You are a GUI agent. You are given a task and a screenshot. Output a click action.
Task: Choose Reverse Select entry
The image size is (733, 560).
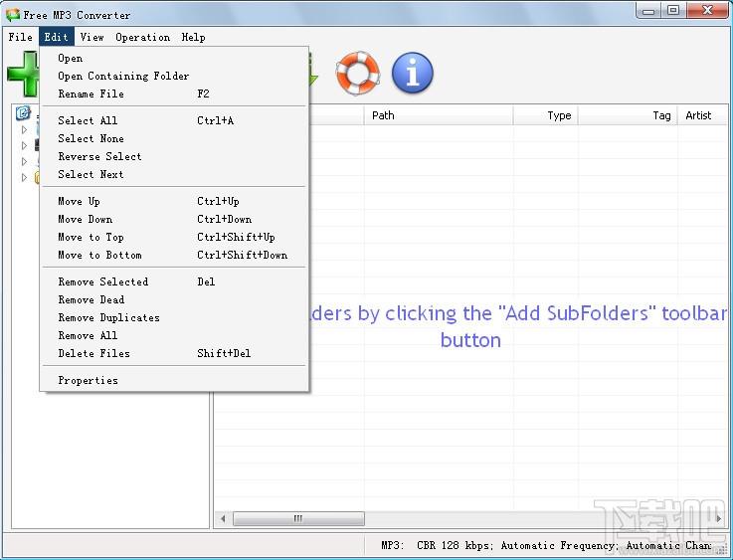tap(174, 156)
